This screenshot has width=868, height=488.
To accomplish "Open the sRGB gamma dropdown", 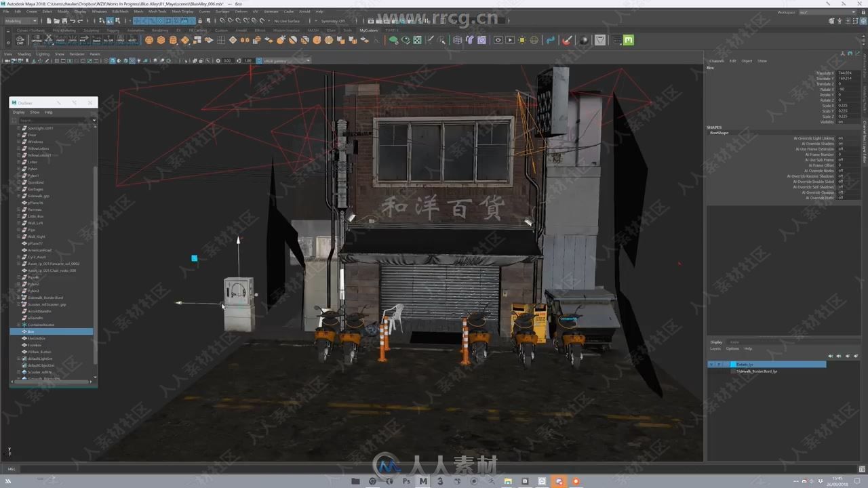I will click(286, 61).
